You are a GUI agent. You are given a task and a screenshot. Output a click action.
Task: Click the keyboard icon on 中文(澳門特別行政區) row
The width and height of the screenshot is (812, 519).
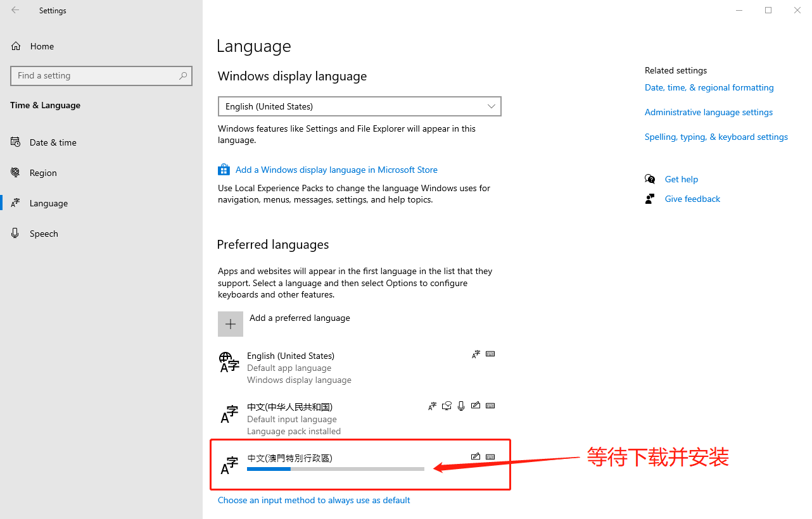click(x=490, y=457)
